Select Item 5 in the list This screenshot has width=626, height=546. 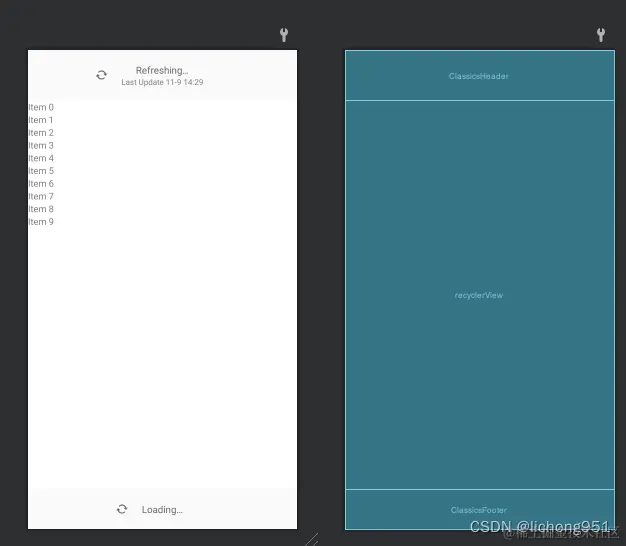coord(41,171)
